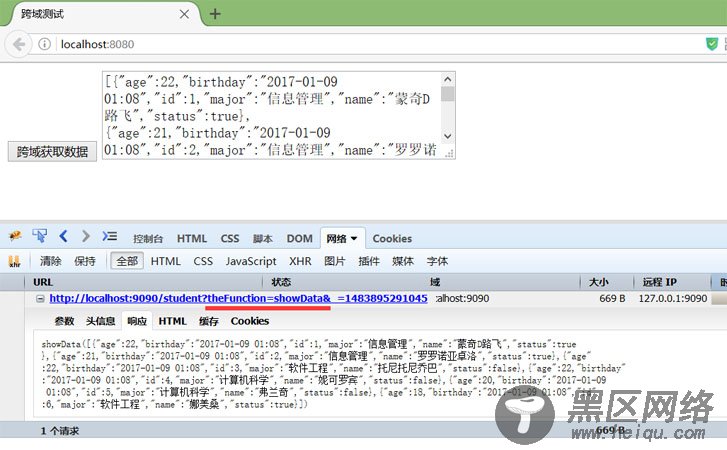Click inside the JSON result textarea
727x450 pixels.
click(x=272, y=115)
